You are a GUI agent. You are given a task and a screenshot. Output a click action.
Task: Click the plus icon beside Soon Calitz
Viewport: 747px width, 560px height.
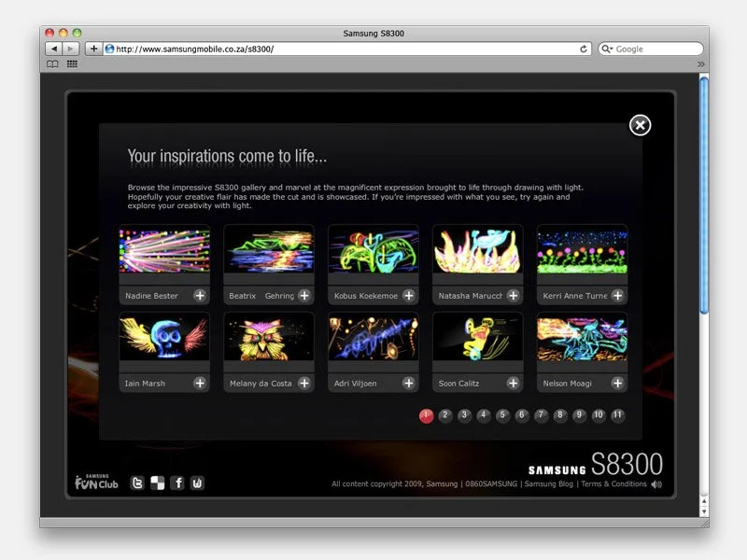(513, 383)
